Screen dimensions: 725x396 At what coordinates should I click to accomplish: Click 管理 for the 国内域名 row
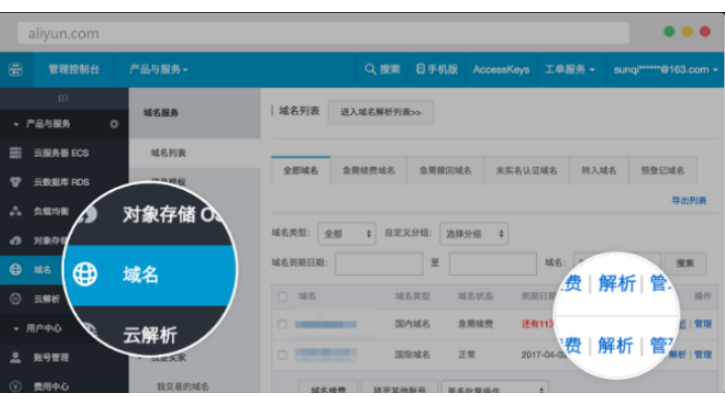pos(702,324)
